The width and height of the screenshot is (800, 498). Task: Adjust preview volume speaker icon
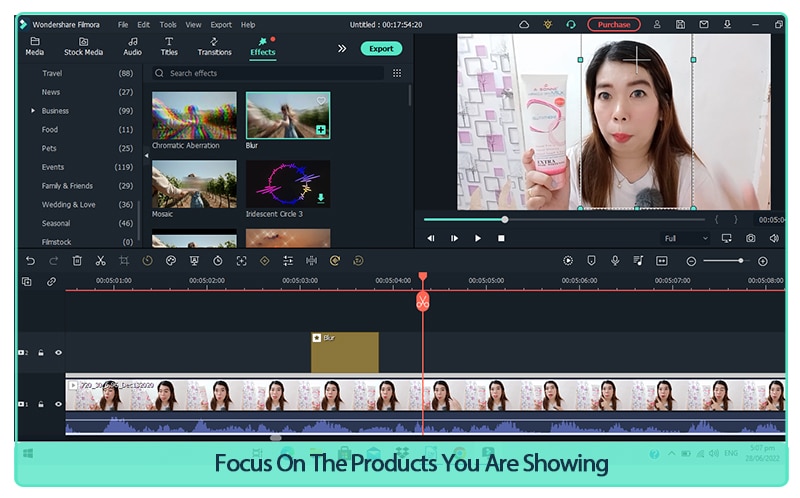pyautogui.click(x=774, y=238)
